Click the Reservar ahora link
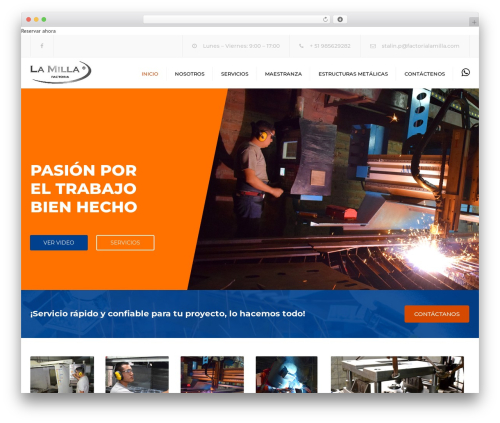500x423 pixels. pyautogui.click(x=38, y=31)
